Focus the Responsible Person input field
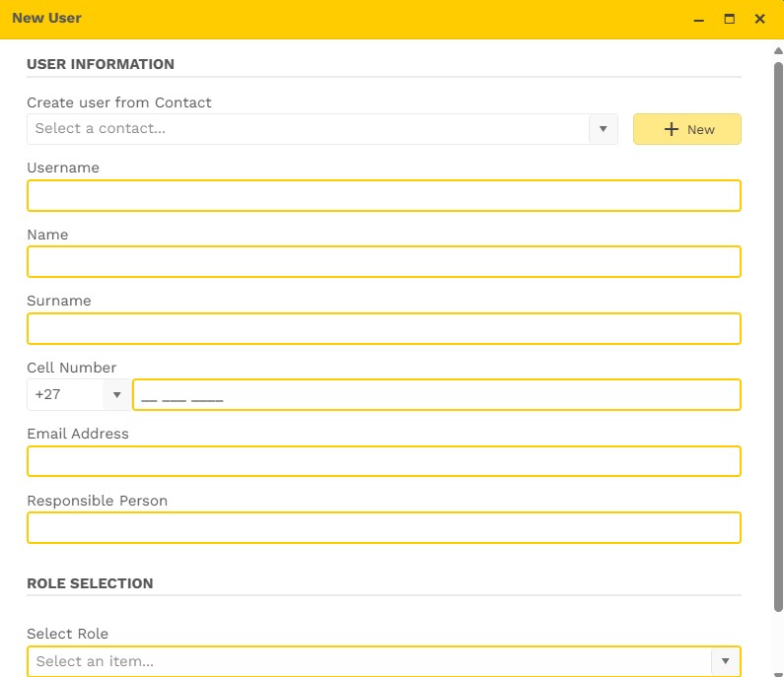784x677 pixels. tap(384, 527)
